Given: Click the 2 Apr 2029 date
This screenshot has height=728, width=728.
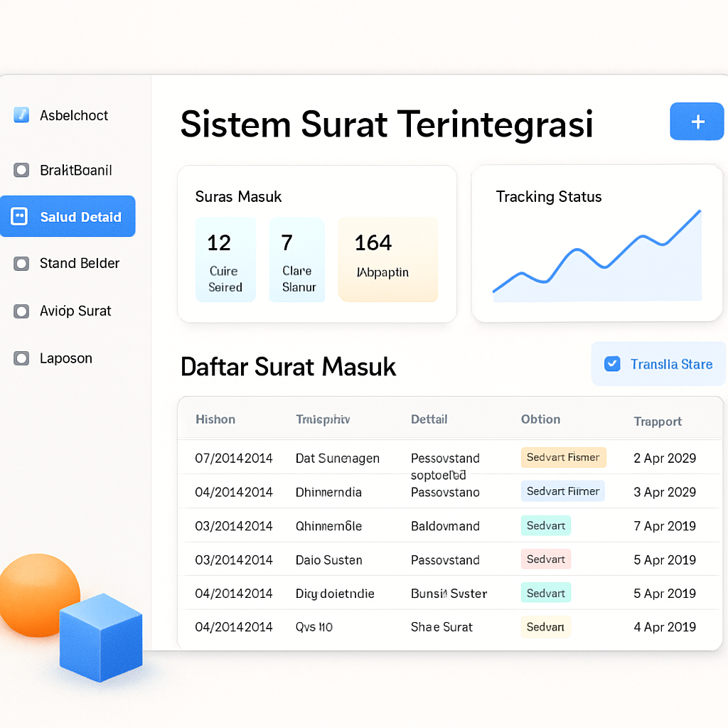Looking at the screenshot, I should [665, 459].
